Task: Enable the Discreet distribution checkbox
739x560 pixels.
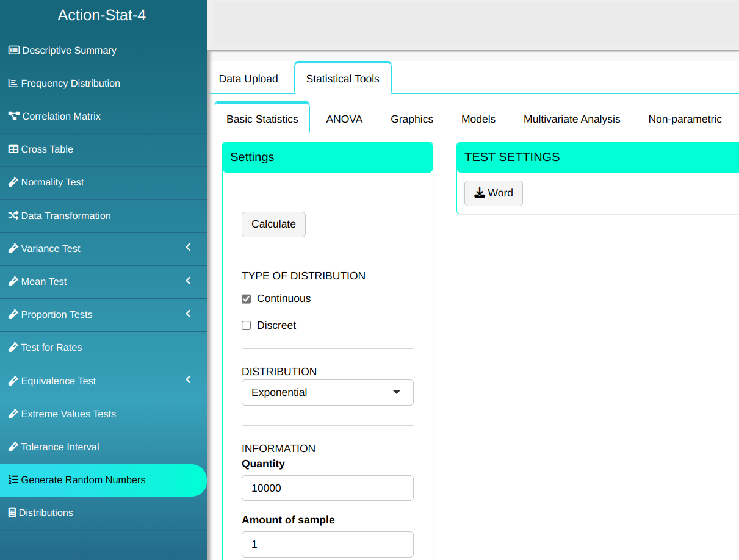Action: point(247,326)
